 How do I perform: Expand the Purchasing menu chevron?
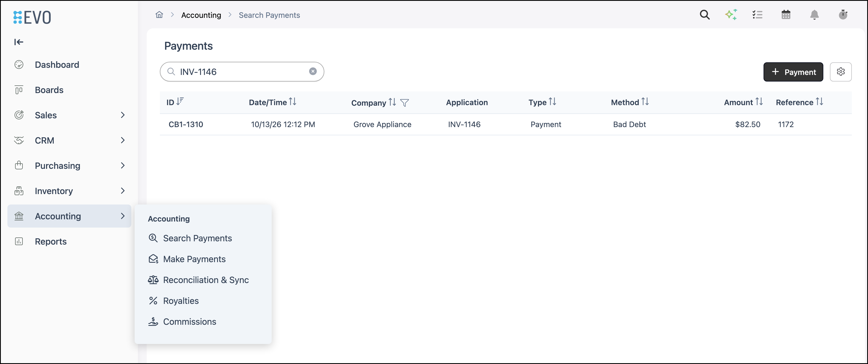coord(123,166)
